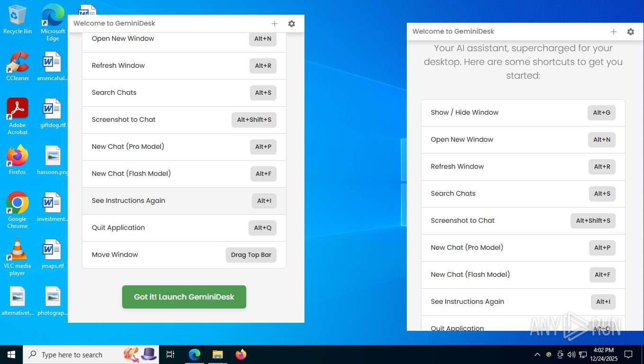Screen dimensions: 644x364
Task: Click New Chat (Pro Model) in left window
Action: (184, 147)
